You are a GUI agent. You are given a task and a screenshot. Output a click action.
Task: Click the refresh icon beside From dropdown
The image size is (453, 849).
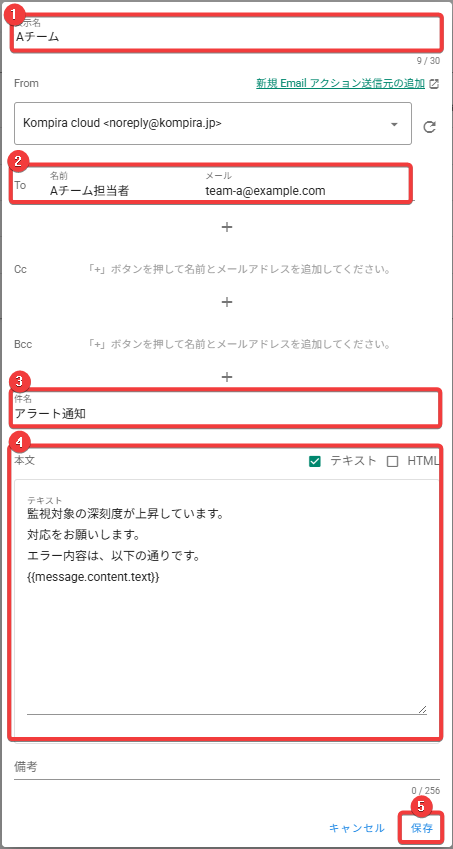430,127
